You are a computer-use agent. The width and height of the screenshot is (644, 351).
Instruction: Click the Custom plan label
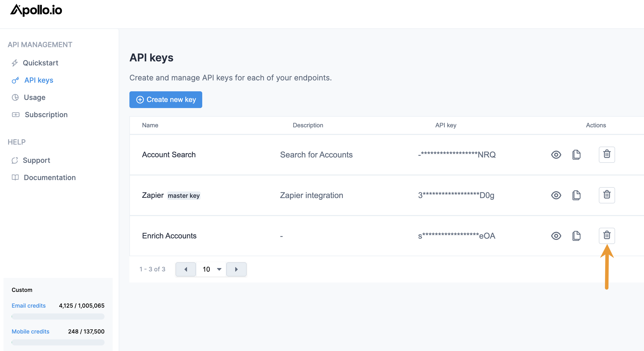point(22,290)
